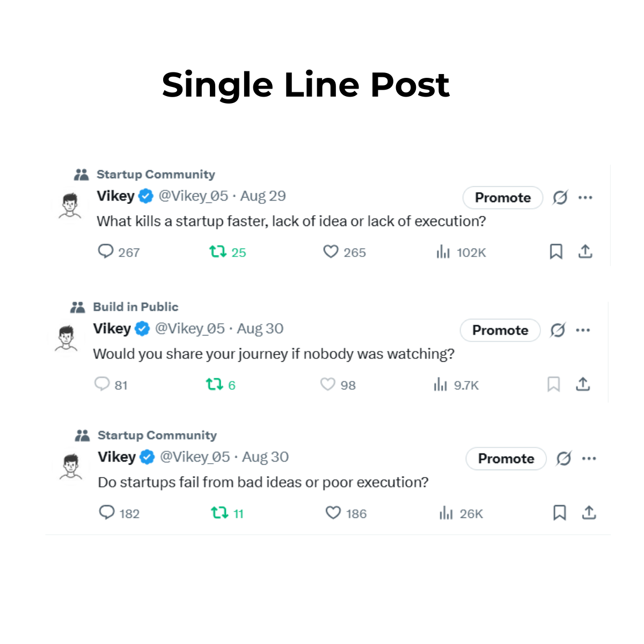
Task: Open more options on 'Do startups fail' post
Action: pyautogui.click(x=589, y=458)
